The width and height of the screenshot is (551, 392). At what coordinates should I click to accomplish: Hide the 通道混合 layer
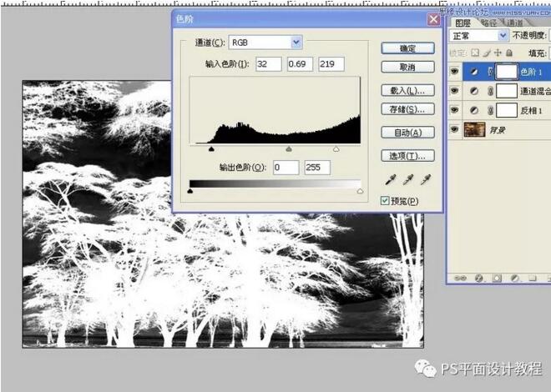click(x=454, y=91)
